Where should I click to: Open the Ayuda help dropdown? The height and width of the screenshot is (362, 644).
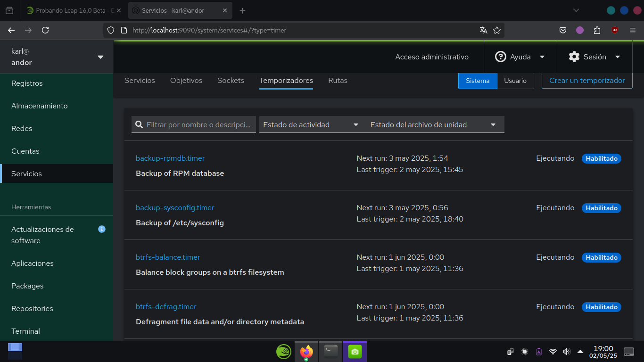click(520, 57)
